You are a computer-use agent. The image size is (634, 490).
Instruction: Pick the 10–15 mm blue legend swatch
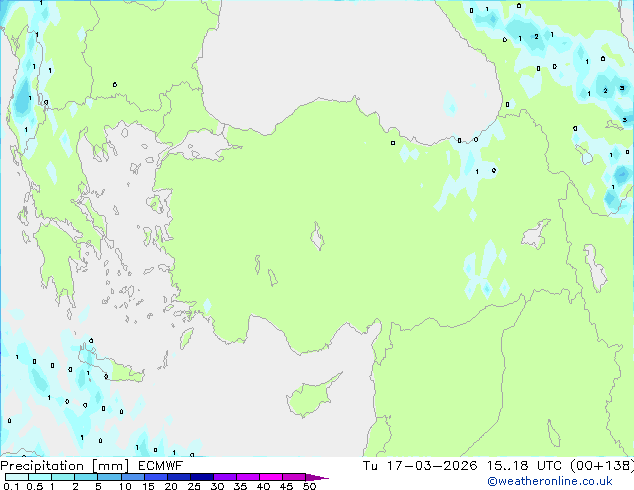(133, 477)
